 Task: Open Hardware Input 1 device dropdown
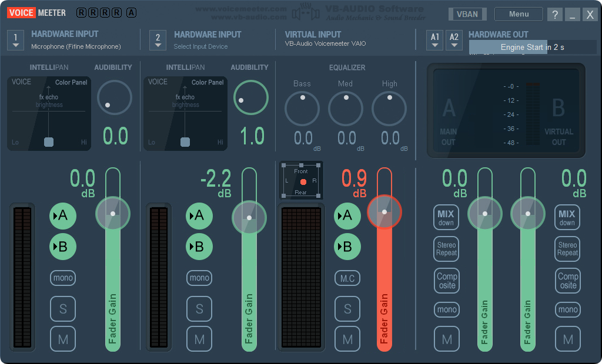(16, 40)
